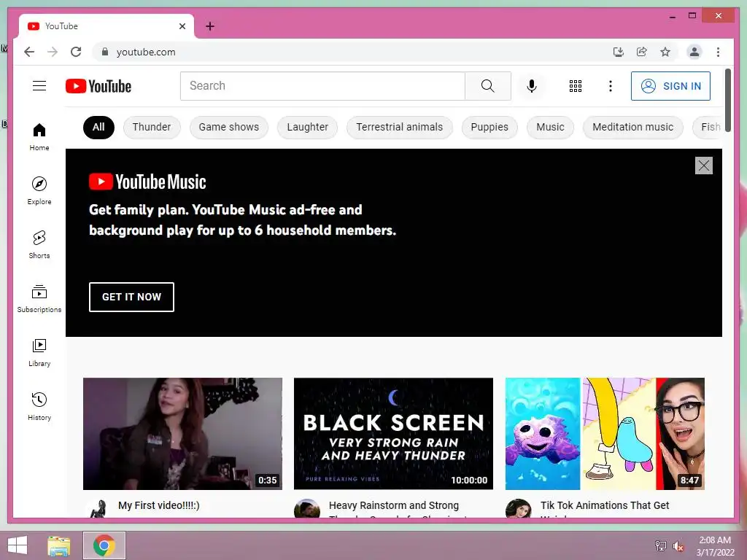Click the SIGN IN button

click(670, 86)
